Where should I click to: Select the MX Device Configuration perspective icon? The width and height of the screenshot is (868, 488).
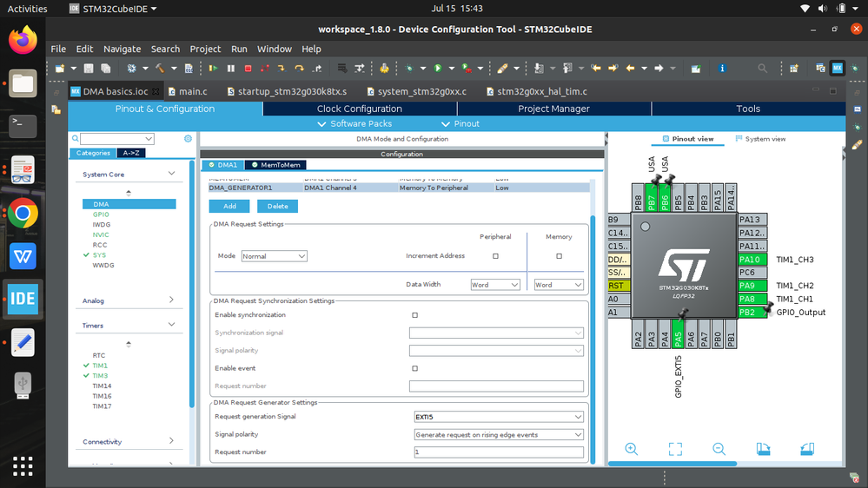(x=837, y=68)
